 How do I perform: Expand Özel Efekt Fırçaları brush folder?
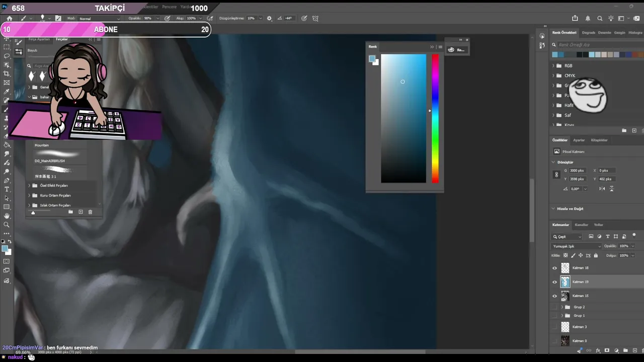coord(29,186)
